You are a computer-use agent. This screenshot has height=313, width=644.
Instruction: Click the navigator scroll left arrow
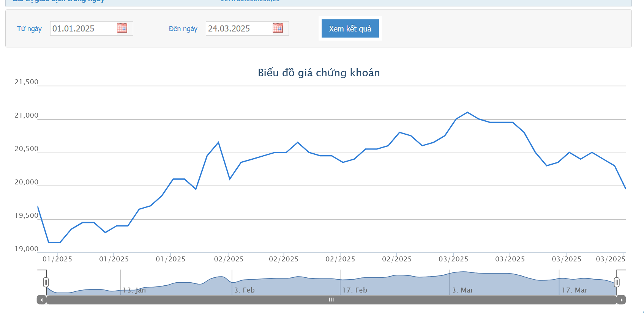pos(41,300)
